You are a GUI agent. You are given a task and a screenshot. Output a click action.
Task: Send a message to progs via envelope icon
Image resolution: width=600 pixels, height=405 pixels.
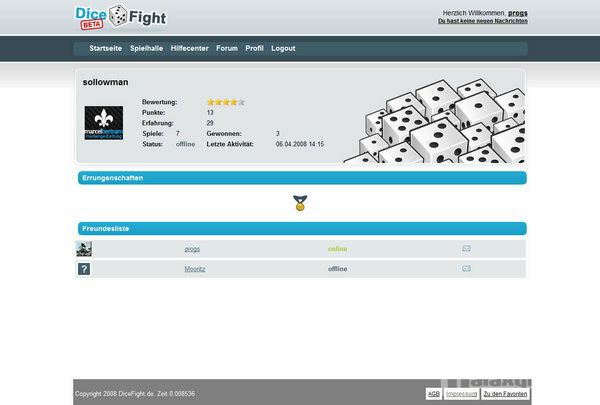click(x=466, y=249)
